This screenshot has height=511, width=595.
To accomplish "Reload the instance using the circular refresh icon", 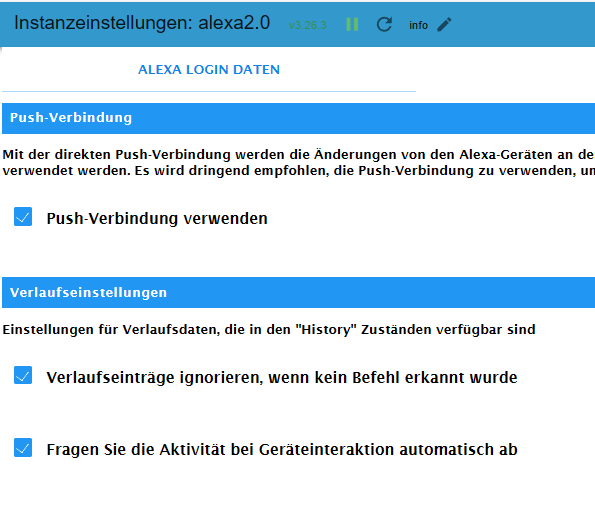I will [384, 25].
